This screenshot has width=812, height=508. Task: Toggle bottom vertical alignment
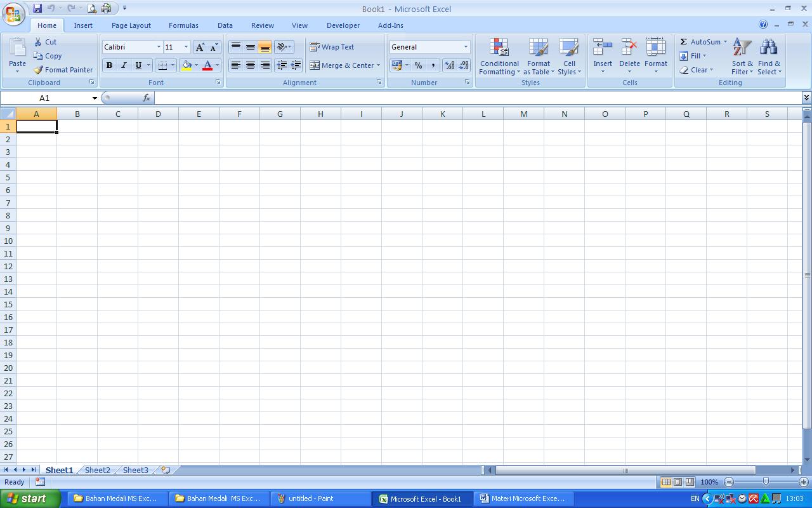(265, 47)
